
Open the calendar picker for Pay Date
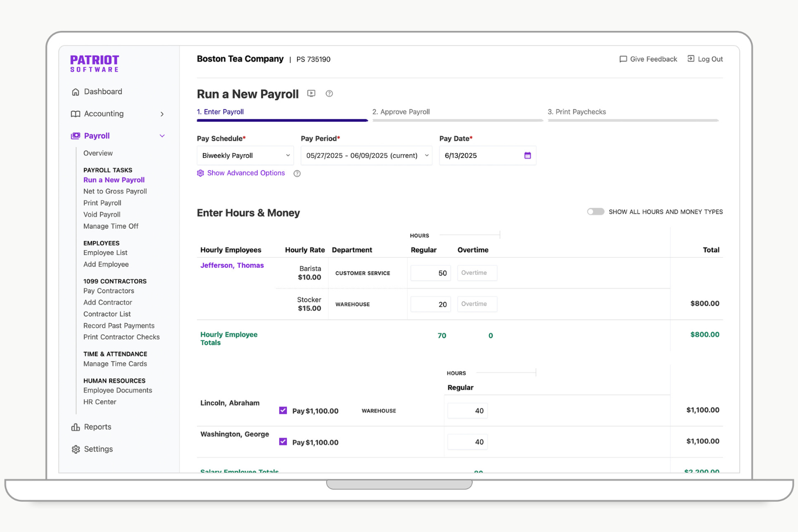pyautogui.click(x=527, y=155)
